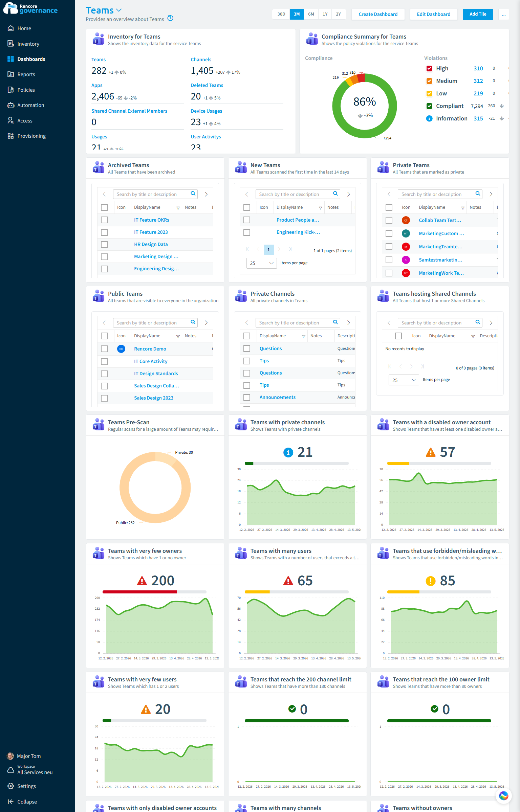Click Collab Team Test avatar icon

406,220
